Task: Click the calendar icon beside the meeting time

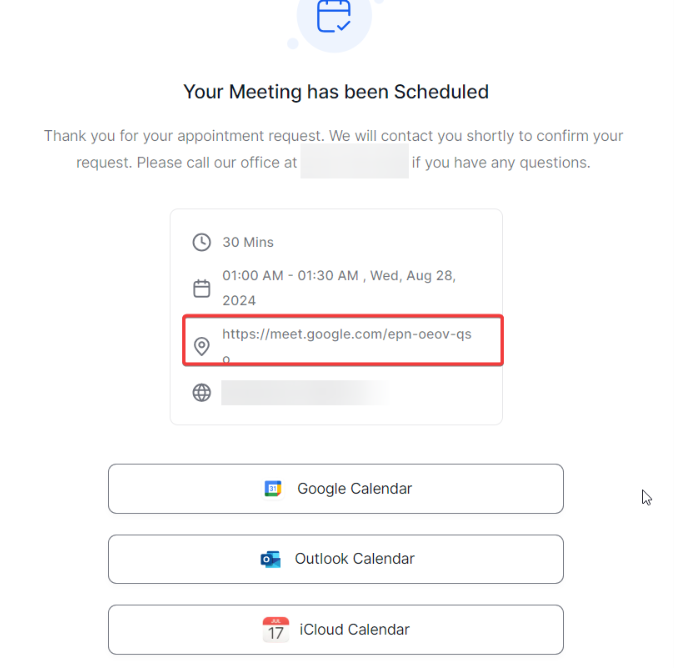Action: tap(202, 288)
